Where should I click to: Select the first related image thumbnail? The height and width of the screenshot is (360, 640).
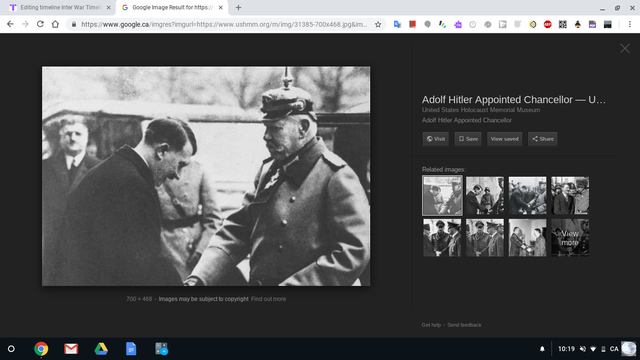pos(442,195)
